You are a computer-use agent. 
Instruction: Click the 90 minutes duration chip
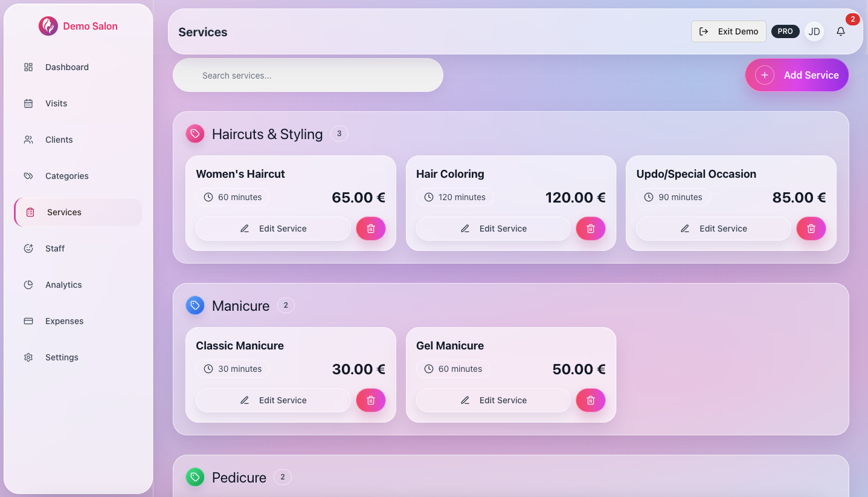tap(673, 197)
